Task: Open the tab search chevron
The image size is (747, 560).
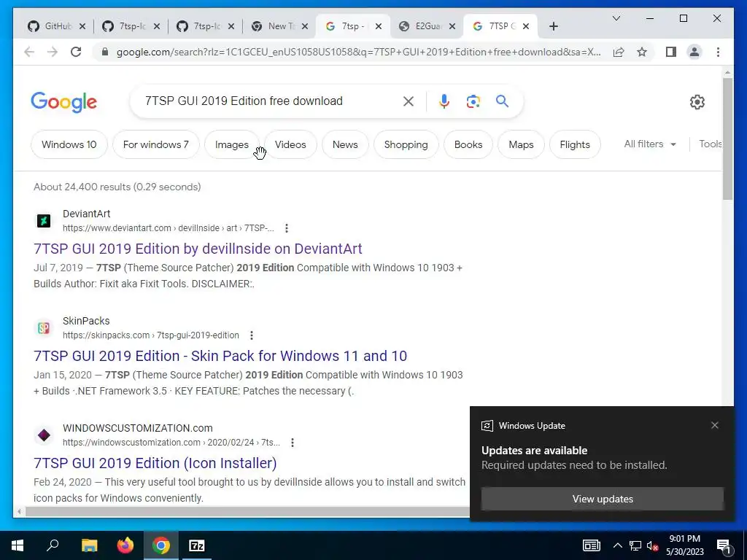Action: coord(616,18)
